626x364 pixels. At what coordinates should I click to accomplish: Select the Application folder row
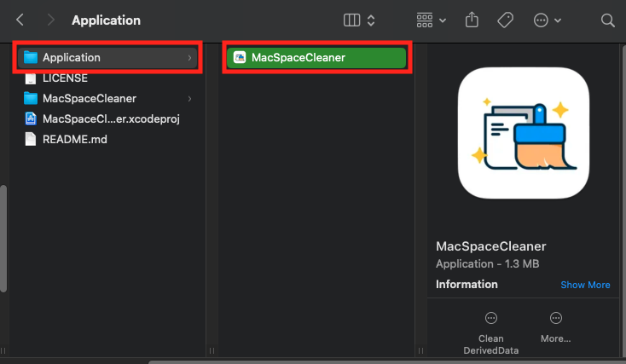(107, 57)
